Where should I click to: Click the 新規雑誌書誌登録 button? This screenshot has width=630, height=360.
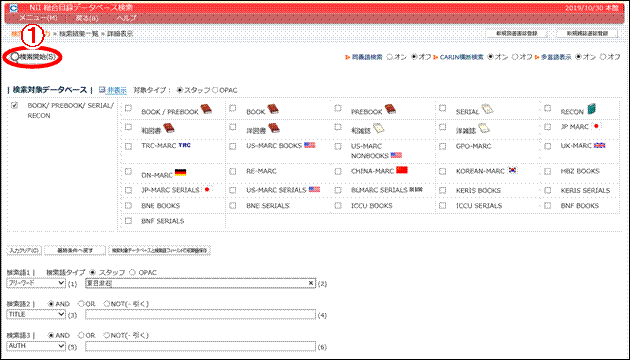[587, 33]
